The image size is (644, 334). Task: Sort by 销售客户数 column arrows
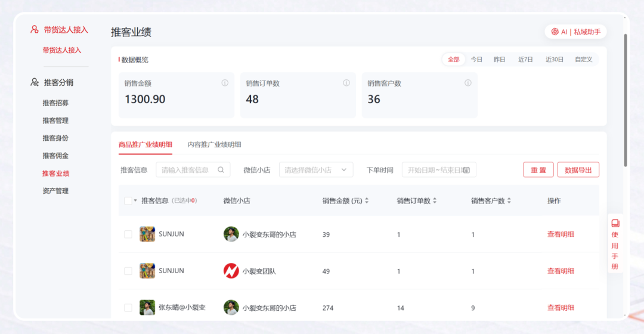[509, 201]
